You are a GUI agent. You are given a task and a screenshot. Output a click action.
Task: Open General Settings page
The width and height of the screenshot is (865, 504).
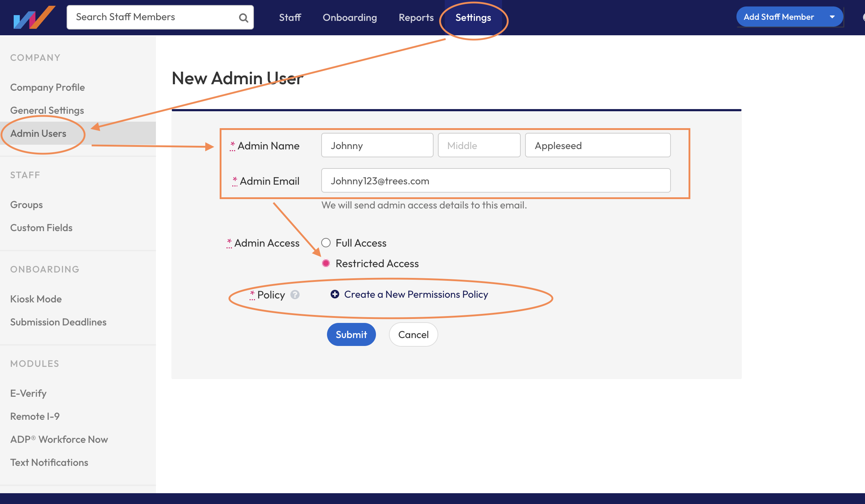coord(47,110)
